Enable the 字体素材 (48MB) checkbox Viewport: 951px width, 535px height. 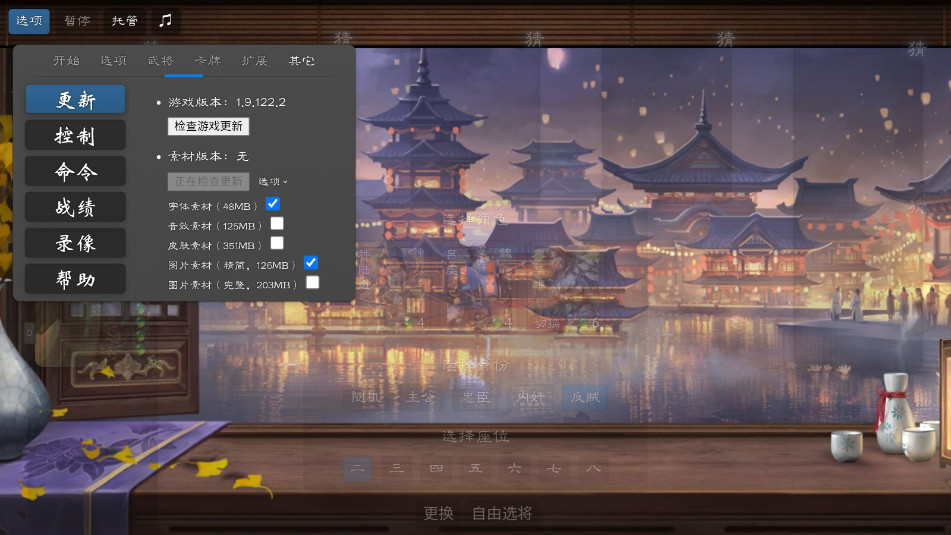point(273,204)
